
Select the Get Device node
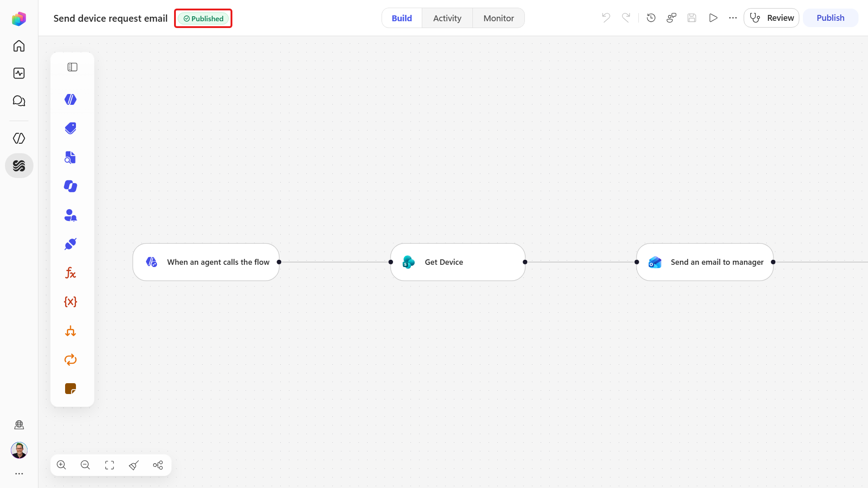point(458,262)
